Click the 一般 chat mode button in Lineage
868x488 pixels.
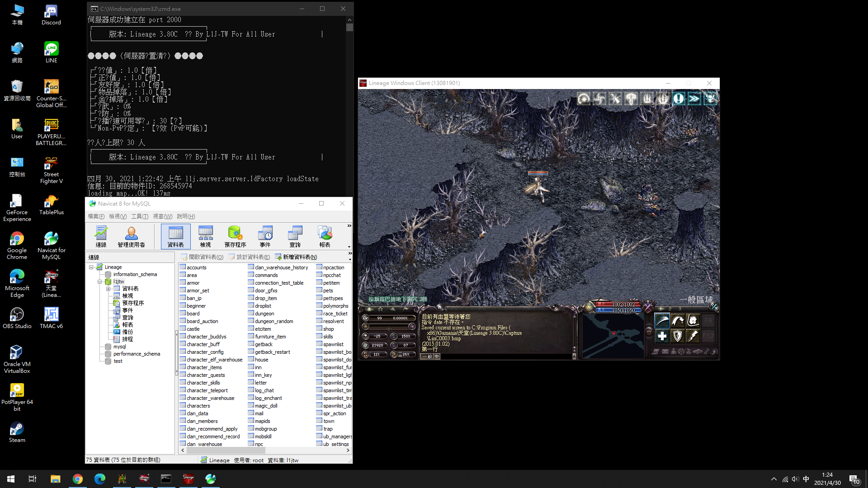click(x=427, y=357)
